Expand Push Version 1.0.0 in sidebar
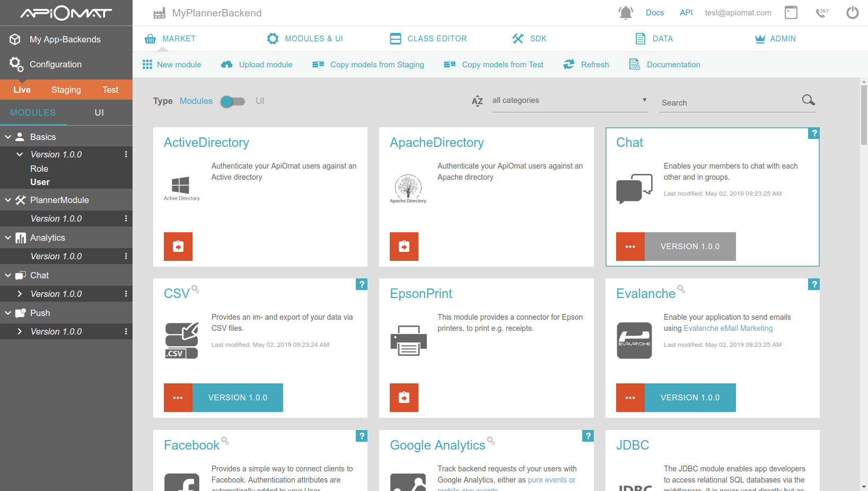Viewport: 868px width, 491px height. click(20, 331)
